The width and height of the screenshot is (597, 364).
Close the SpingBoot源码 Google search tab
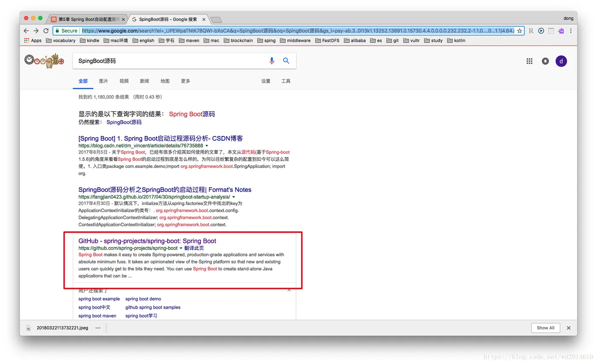pyautogui.click(x=204, y=19)
